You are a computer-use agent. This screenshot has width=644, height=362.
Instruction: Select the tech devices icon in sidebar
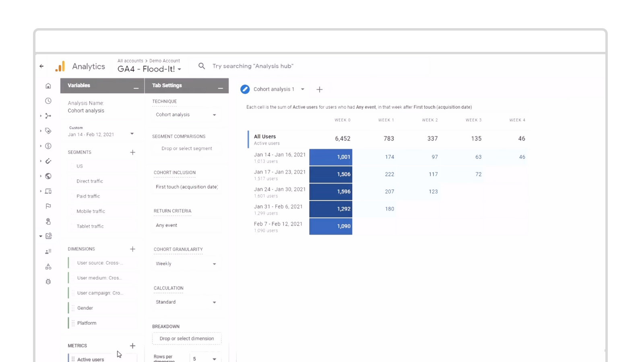[48, 191]
